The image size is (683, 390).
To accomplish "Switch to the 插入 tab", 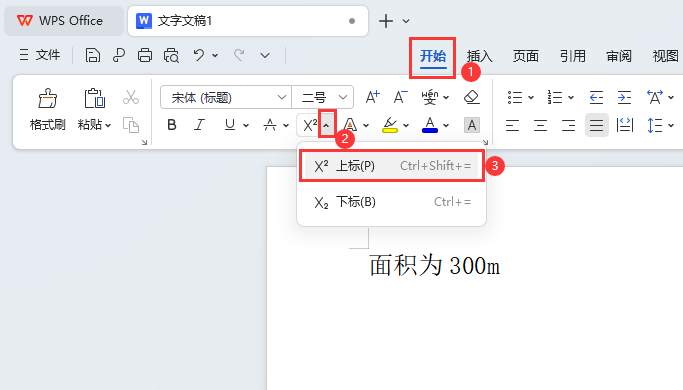I will point(480,56).
